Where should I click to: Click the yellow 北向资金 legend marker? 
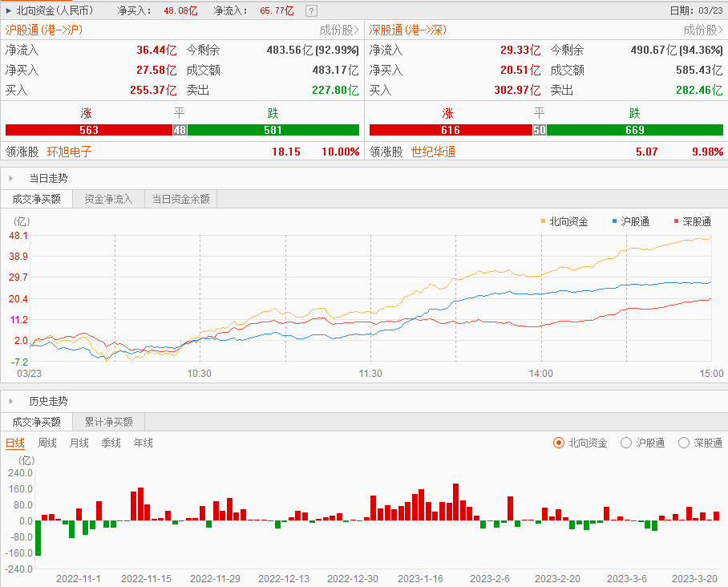coord(544,221)
